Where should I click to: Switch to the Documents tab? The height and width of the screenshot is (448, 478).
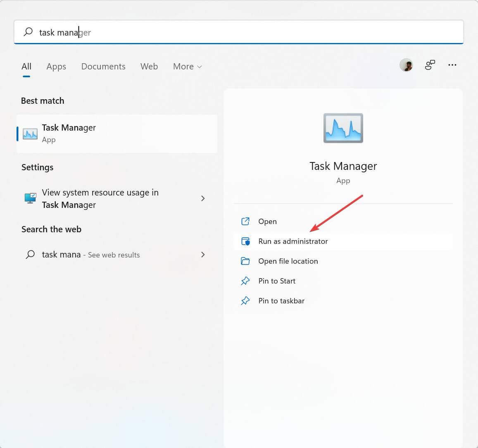(103, 67)
